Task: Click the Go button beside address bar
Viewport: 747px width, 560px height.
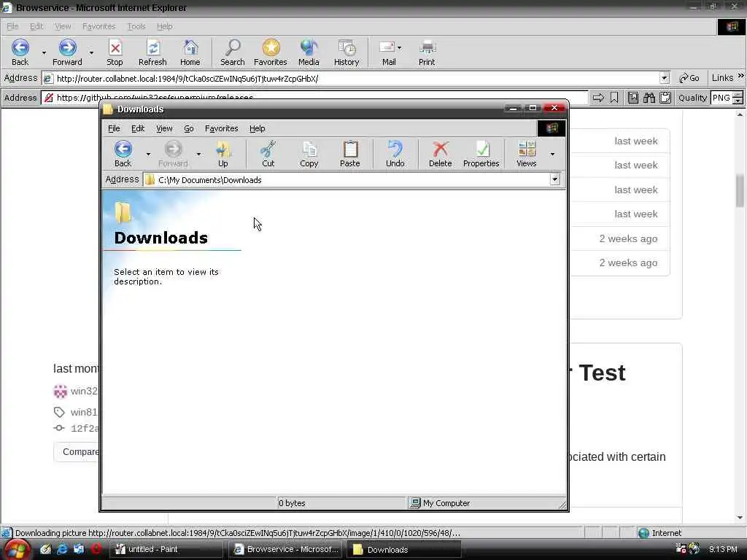Action: pos(689,78)
